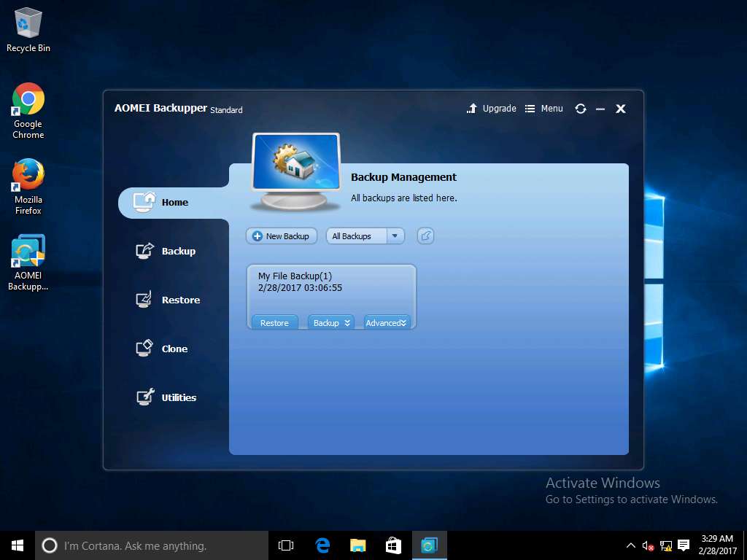Viewport: 747px width, 560px height.
Task: Minimize the AOMEI Backupper window
Action: [600, 109]
